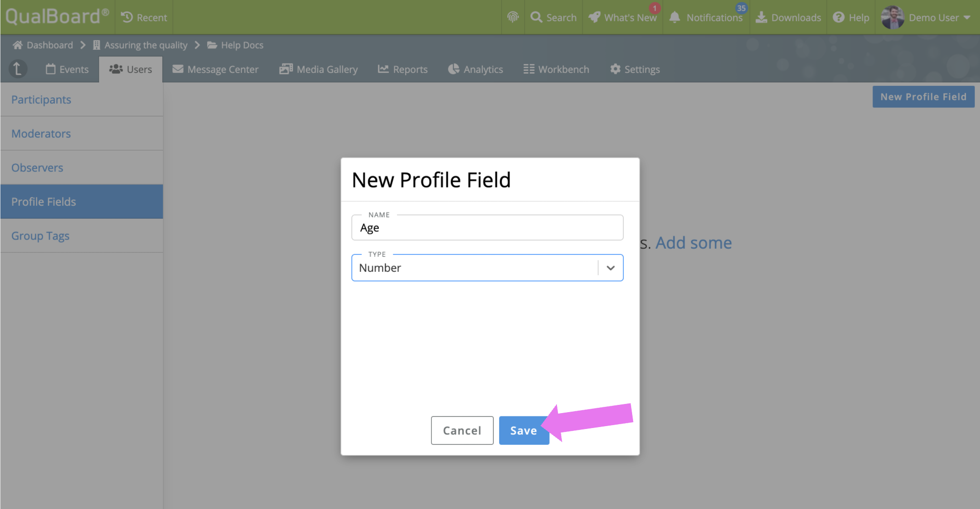
Task: Click the Recent history icon
Action: point(127,17)
